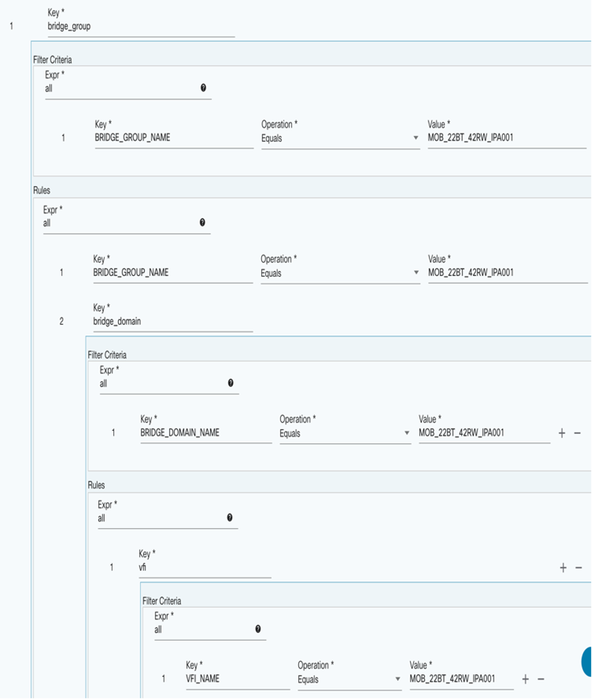593x700 pixels.
Task: Click help icon beside bridge_domain Filter Criteria Expr
Action: (x=231, y=383)
